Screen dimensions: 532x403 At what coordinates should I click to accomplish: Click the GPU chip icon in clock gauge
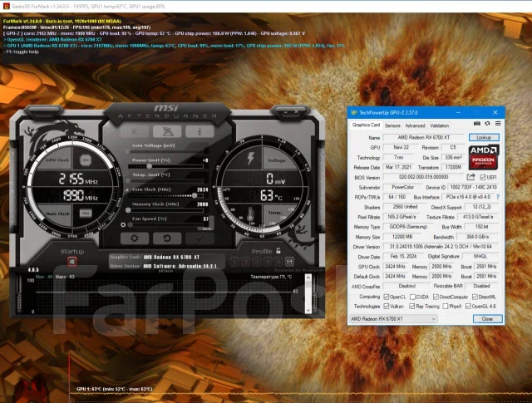pos(86,160)
